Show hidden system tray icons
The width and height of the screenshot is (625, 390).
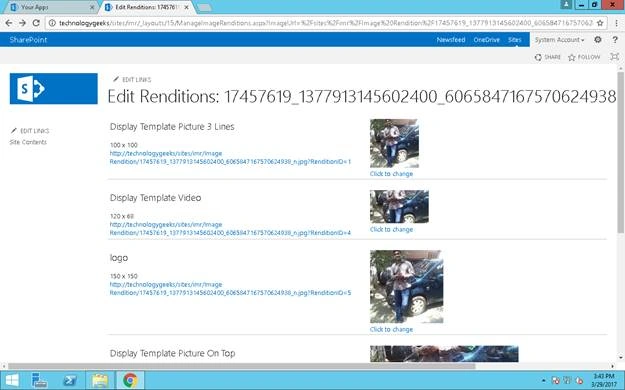543,380
